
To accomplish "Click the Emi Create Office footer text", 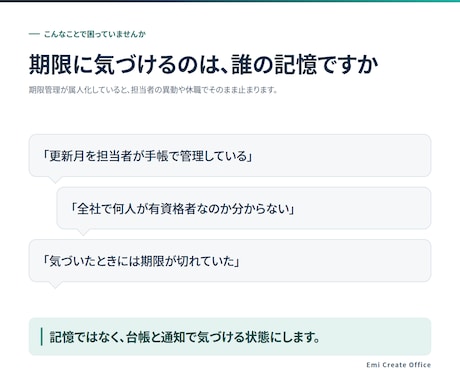I will 399,365.
